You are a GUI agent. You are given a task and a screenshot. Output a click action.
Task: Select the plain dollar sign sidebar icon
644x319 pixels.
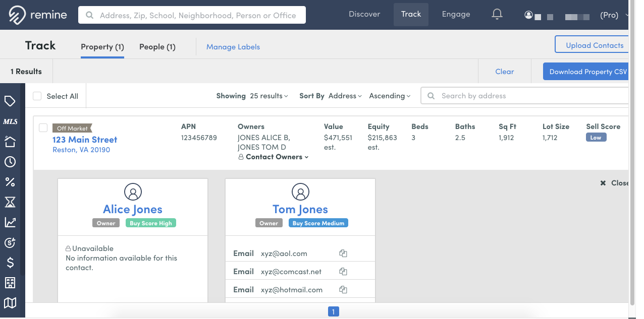point(10,263)
